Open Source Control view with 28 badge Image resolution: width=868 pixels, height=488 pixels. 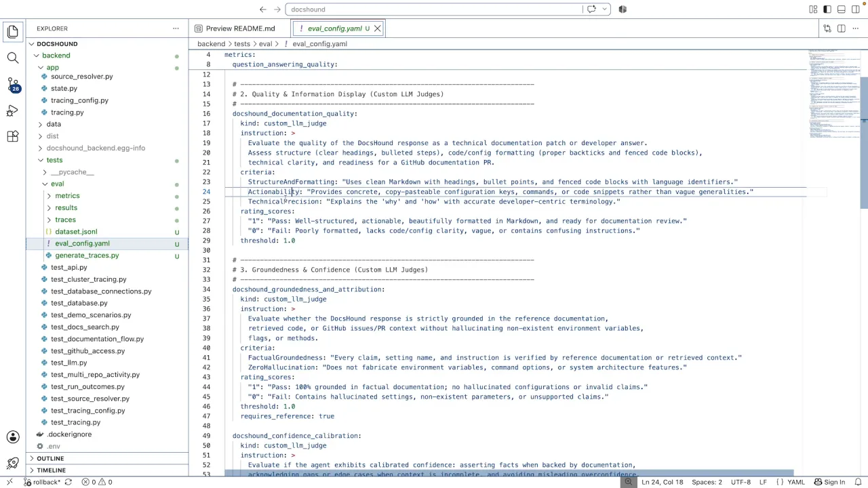(x=13, y=85)
